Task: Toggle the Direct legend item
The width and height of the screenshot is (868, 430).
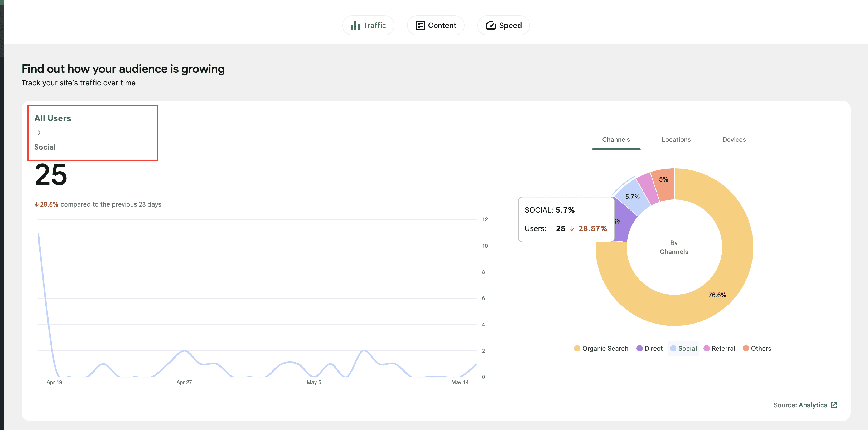Action: click(649, 348)
